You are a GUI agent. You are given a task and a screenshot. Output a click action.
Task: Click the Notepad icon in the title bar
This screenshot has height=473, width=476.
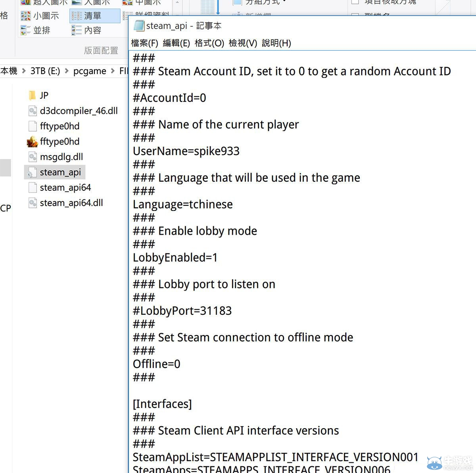tap(139, 26)
